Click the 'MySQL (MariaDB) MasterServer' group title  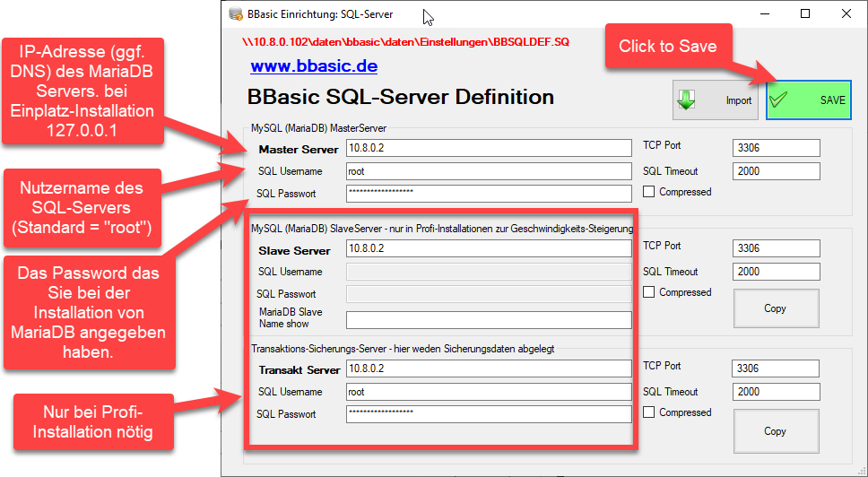pyautogui.click(x=319, y=128)
